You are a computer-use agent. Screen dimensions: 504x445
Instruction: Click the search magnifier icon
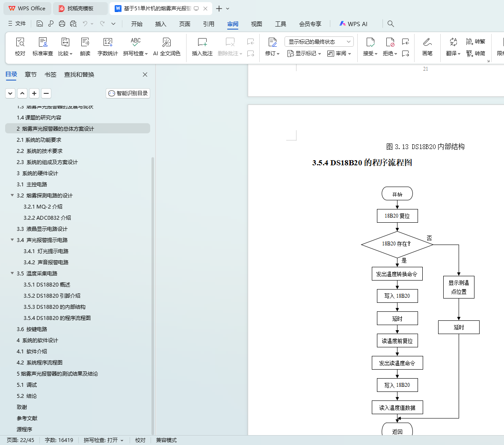click(391, 24)
